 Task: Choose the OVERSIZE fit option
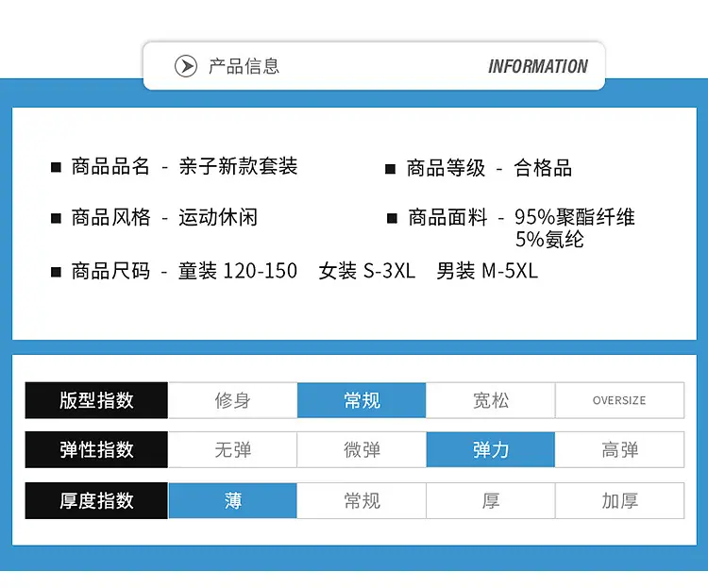coord(619,400)
